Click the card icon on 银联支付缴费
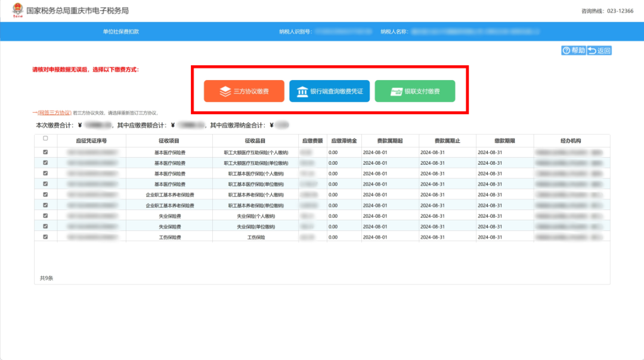This screenshot has width=644, height=360. (x=395, y=91)
